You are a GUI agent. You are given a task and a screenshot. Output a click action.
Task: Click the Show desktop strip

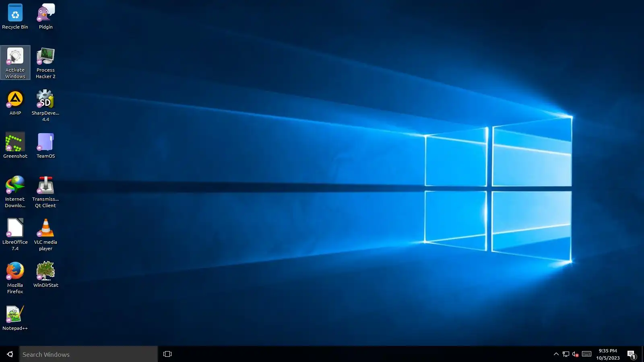(643, 354)
